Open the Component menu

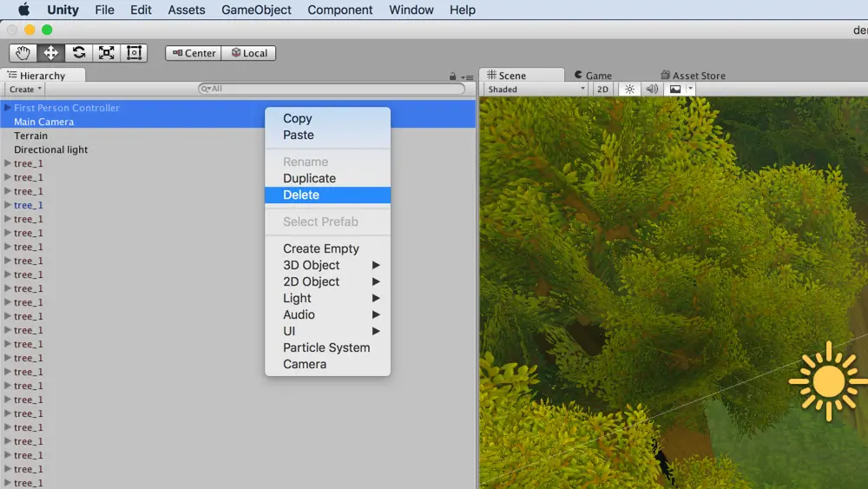click(340, 10)
